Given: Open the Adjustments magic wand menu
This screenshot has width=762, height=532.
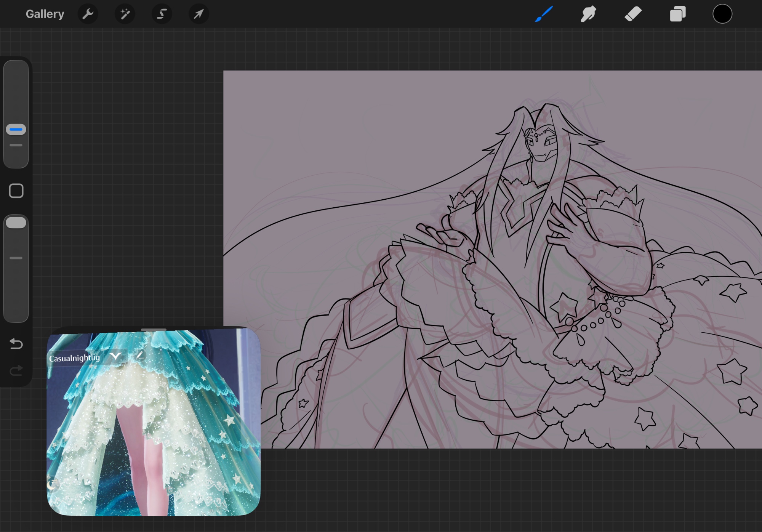Looking at the screenshot, I should (x=125, y=14).
